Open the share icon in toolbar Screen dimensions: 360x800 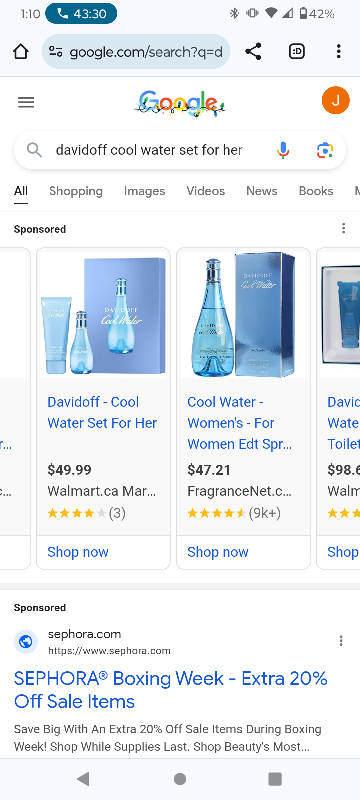point(253,52)
